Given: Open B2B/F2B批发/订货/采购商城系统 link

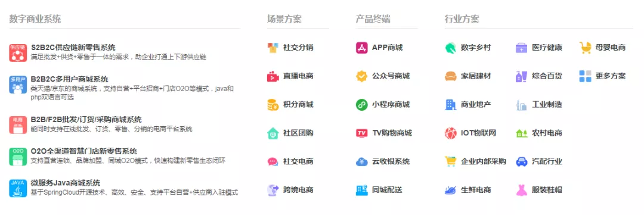Looking at the screenshot, I should coord(86,119).
